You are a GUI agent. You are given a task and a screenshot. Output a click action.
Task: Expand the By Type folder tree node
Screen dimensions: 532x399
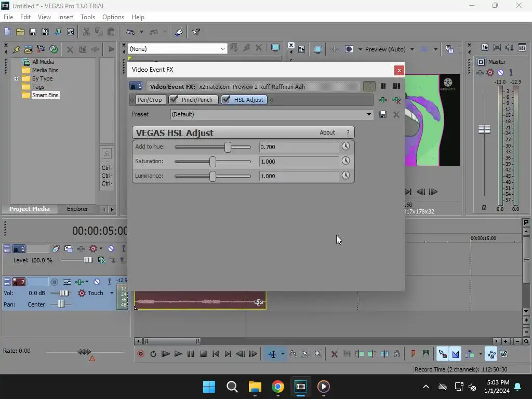coord(16,78)
